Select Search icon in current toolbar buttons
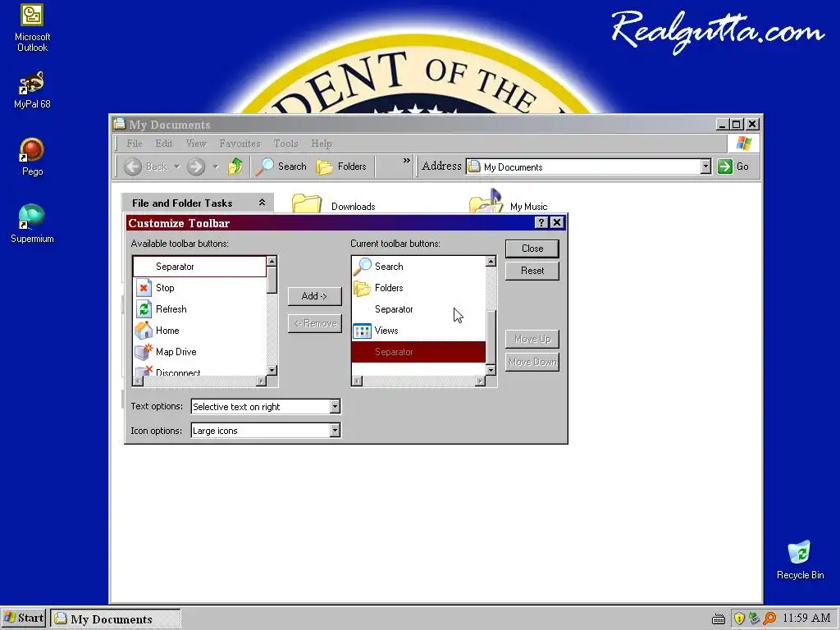The width and height of the screenshot is (840, 630). [363, 267]
